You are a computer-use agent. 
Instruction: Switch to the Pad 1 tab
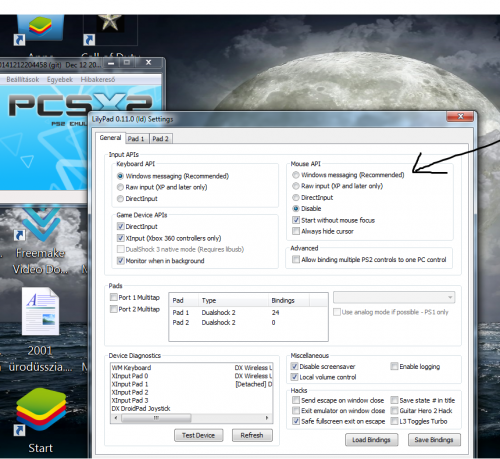click(136, 139)
